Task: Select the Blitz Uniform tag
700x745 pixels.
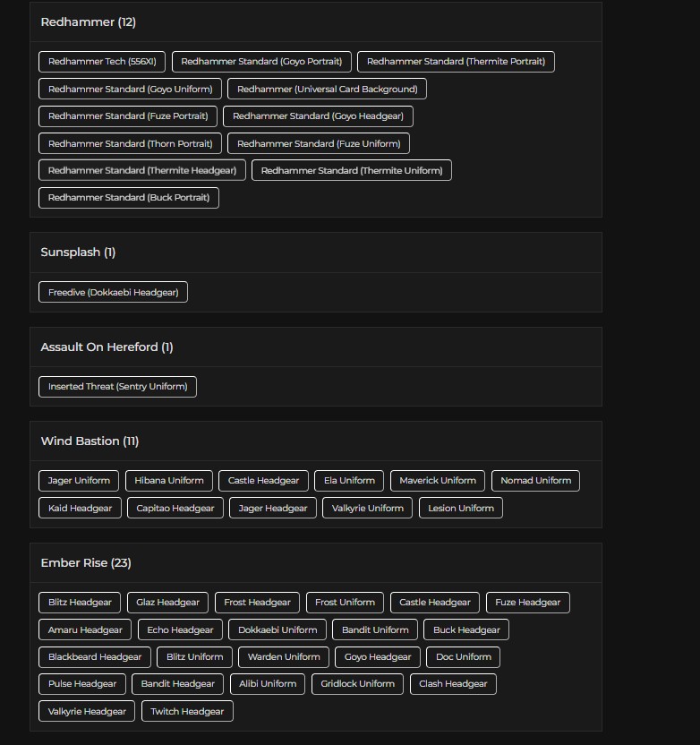Action: pos(195,657)
